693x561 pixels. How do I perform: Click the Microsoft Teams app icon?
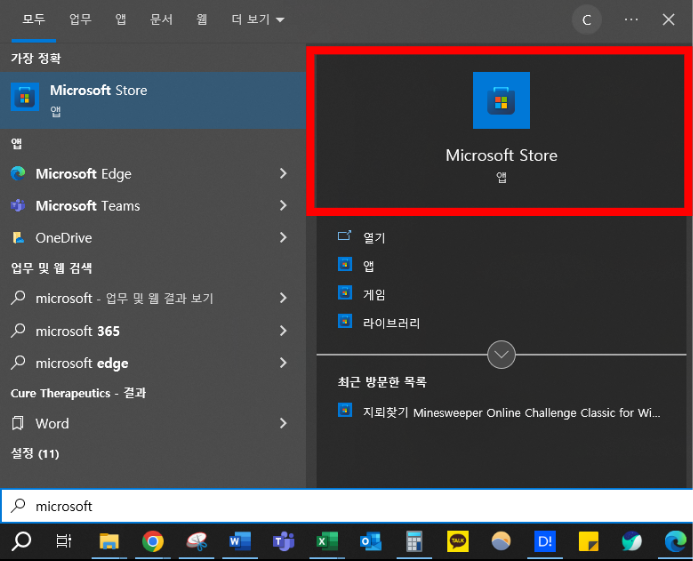18,206
